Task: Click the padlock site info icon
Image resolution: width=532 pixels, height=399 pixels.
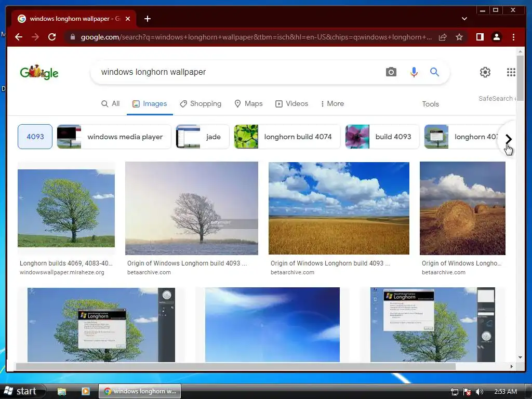Action: pos(73,37)
